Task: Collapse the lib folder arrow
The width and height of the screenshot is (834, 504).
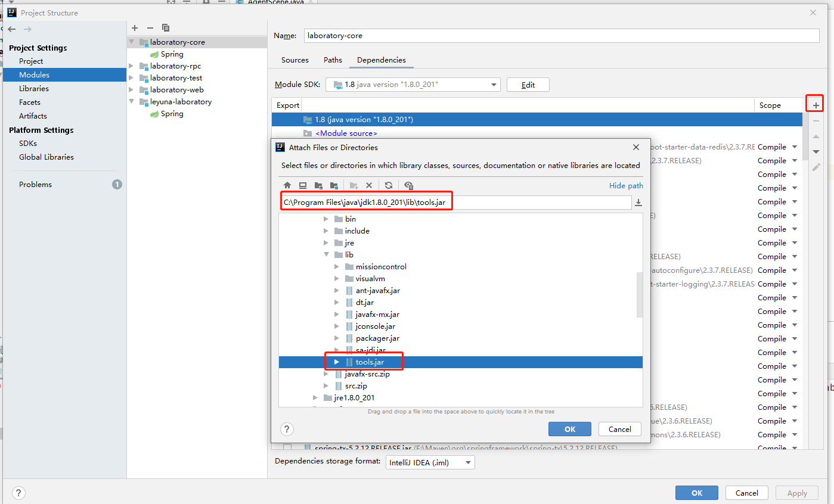Action: tap(326, 255)
